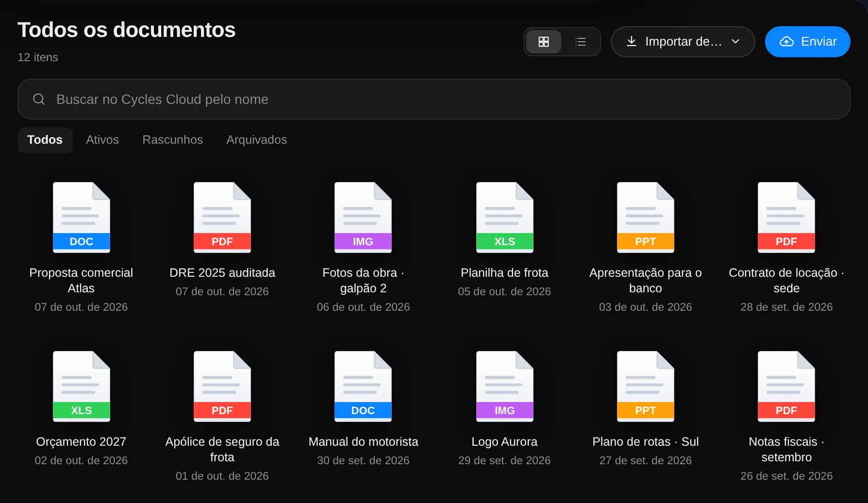Click the Apresentação para o banco title
Viewport: 868px width, 503px height.
646,281
